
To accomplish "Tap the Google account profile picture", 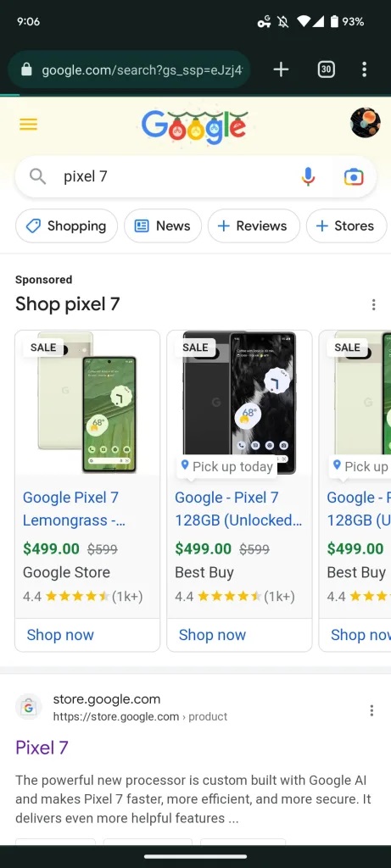I will point(366,123).
